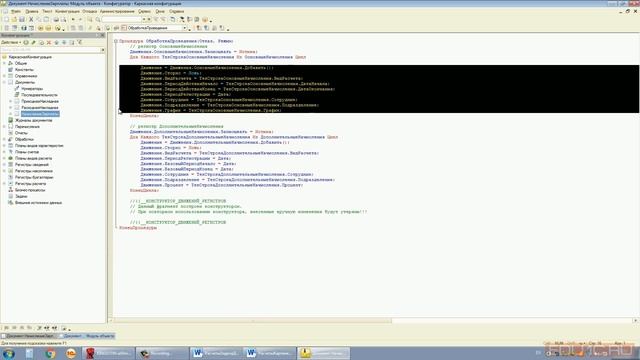Expand the Справочники tree node
The width and height of the screenshot is (640, 360).
click(x=4, y=76)
